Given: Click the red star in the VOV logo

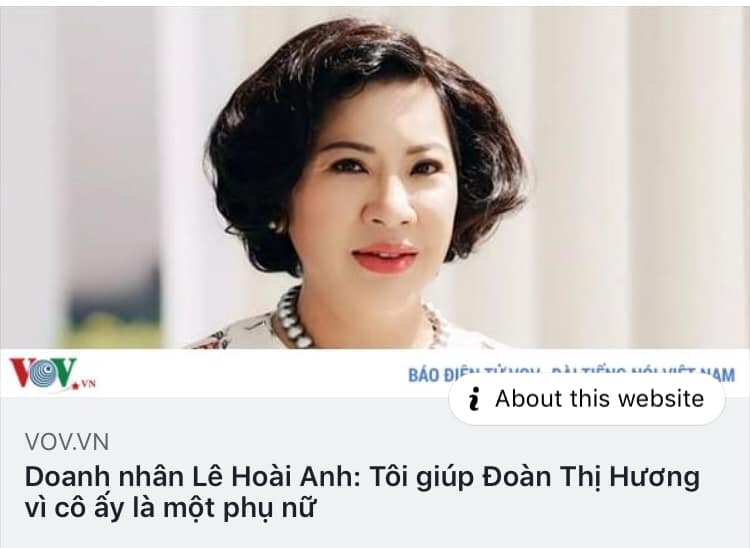Looking at the screenshot, I should pos(75,385).
